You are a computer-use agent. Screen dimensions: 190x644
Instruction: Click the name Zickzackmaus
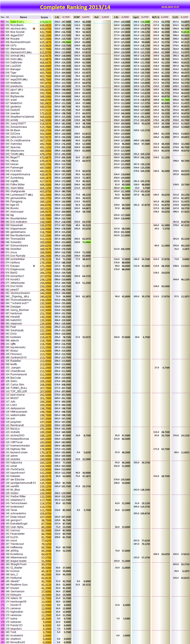tap(18, 127)
